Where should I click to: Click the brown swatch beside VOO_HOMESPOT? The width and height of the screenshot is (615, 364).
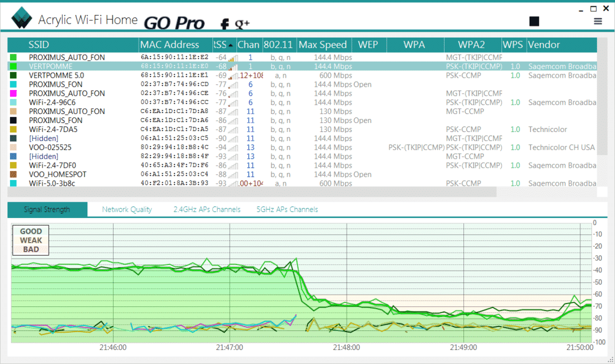(13, 174)
